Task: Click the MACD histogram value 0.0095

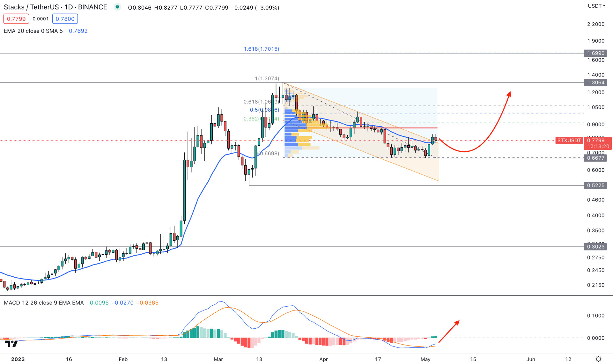Action: (99, 303)
